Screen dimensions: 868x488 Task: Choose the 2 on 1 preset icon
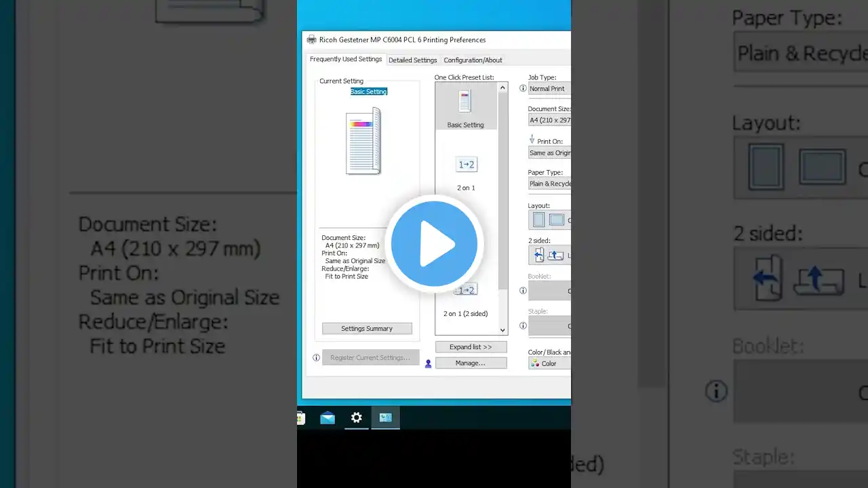[467, 165]
